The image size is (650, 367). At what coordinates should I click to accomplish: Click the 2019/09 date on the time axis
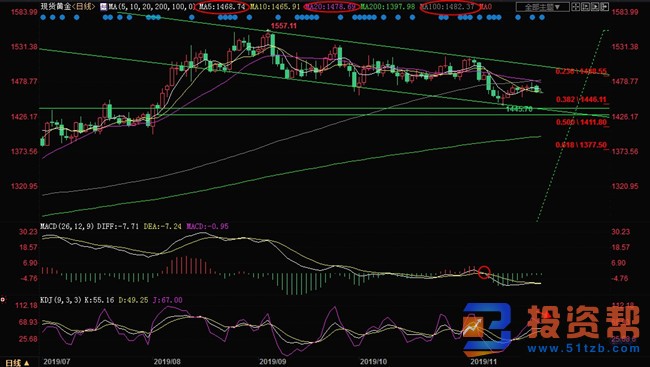273,362
